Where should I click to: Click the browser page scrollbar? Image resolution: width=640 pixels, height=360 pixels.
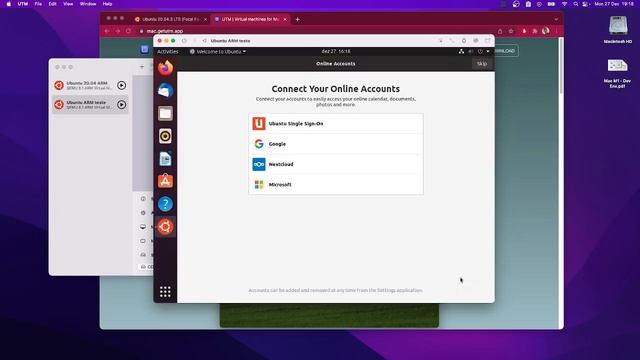click(561, 65)
